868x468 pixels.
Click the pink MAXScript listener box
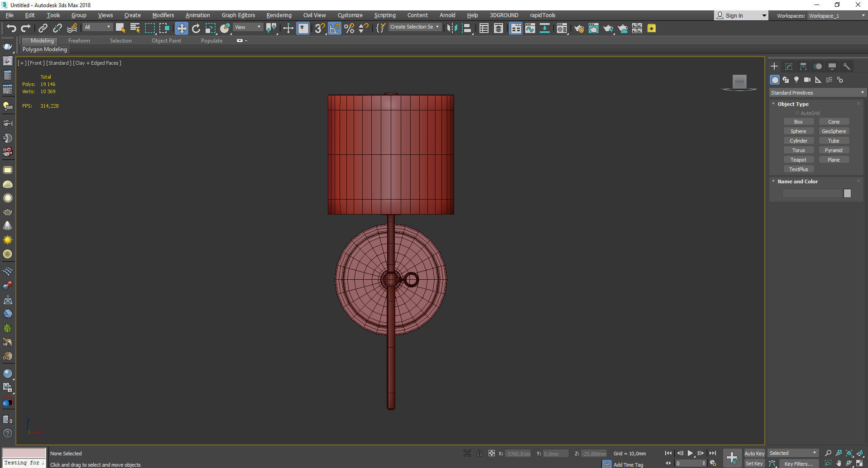click(24, 453)
